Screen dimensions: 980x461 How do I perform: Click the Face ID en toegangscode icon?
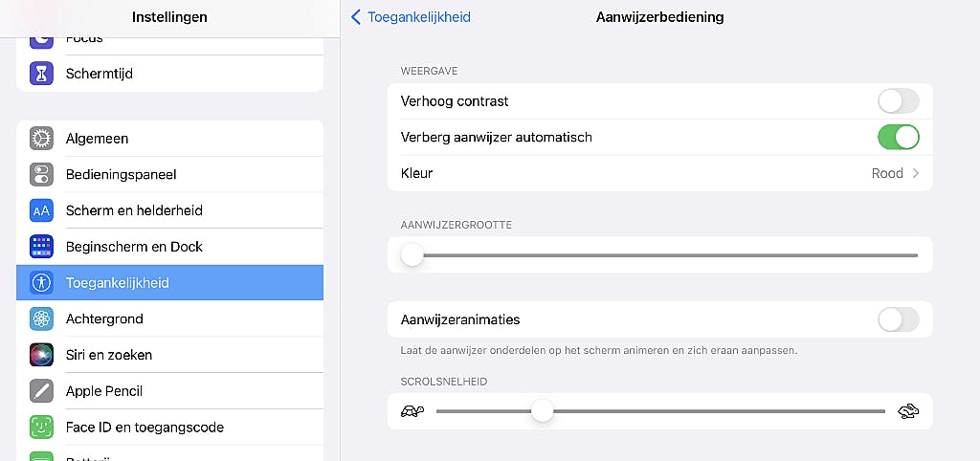[x=41, y=427]
